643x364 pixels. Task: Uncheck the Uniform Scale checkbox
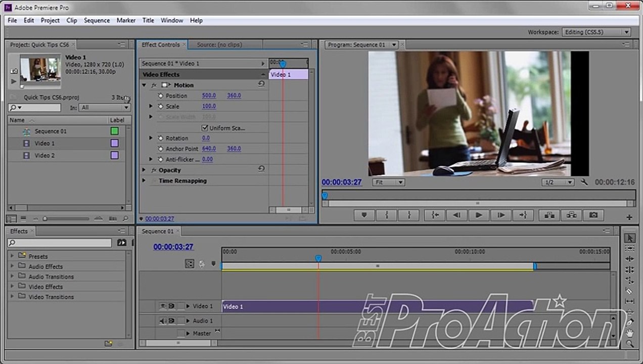click(x=205, y=128)
